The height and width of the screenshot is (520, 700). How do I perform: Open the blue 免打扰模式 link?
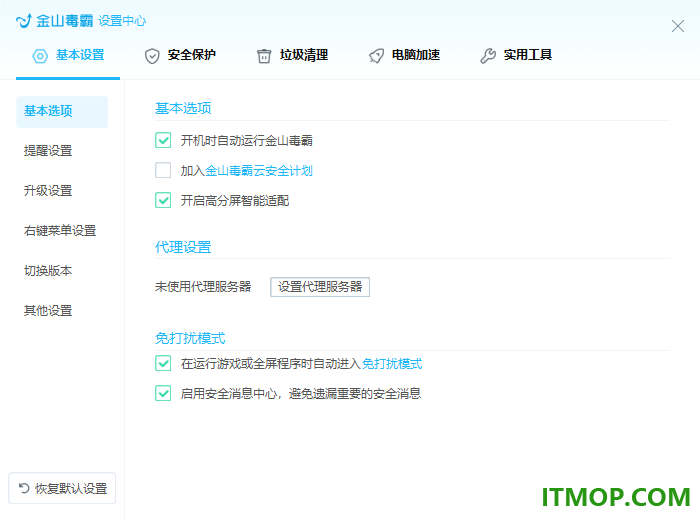(x=392, y=364)
